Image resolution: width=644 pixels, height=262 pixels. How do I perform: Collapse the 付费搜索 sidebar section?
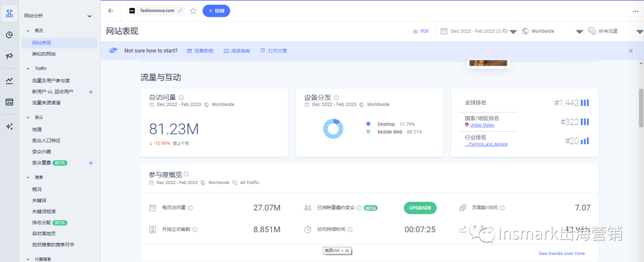click(28, 259)
